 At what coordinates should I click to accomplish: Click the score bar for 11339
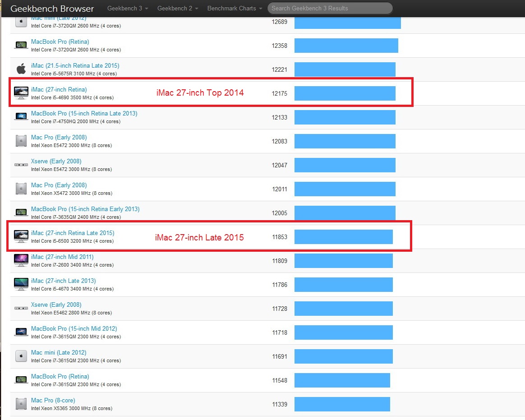click(x=342, y=404)
